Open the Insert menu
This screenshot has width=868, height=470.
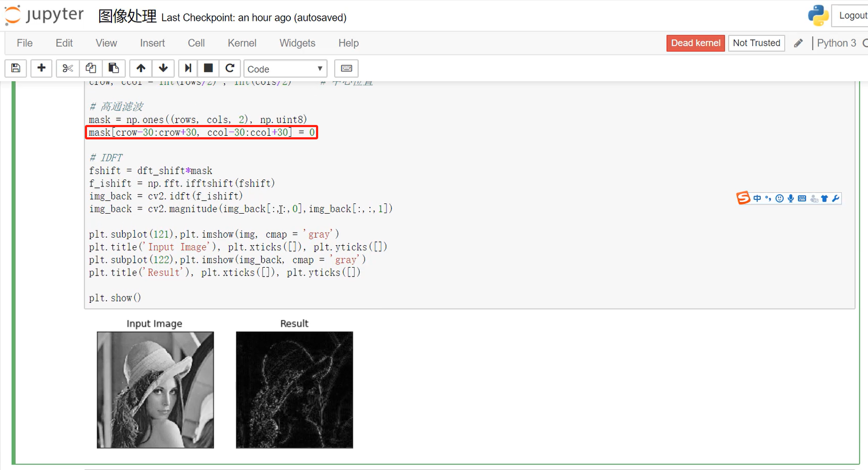(x=153, y=43)
